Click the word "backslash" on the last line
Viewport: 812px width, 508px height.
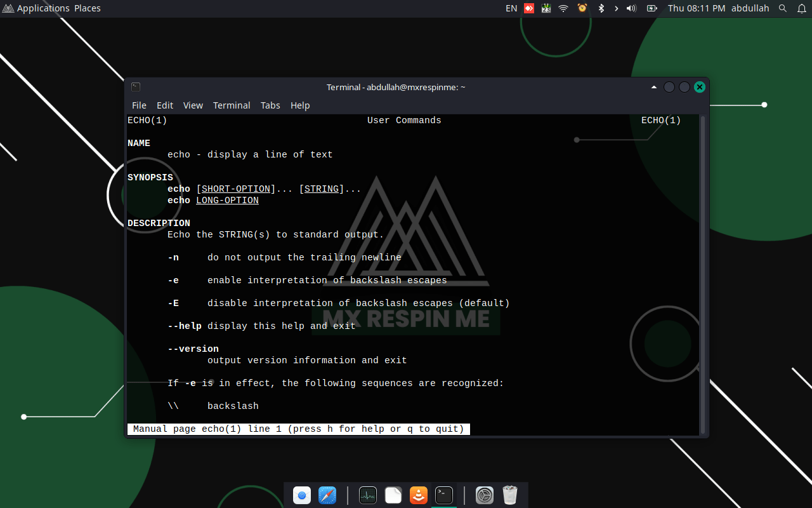coord(233,406)
